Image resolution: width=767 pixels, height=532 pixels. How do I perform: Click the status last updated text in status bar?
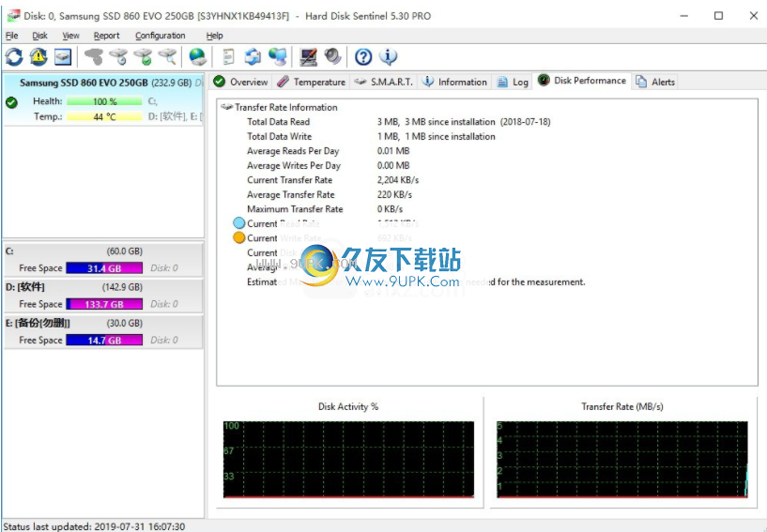click(x=94, y=526)
